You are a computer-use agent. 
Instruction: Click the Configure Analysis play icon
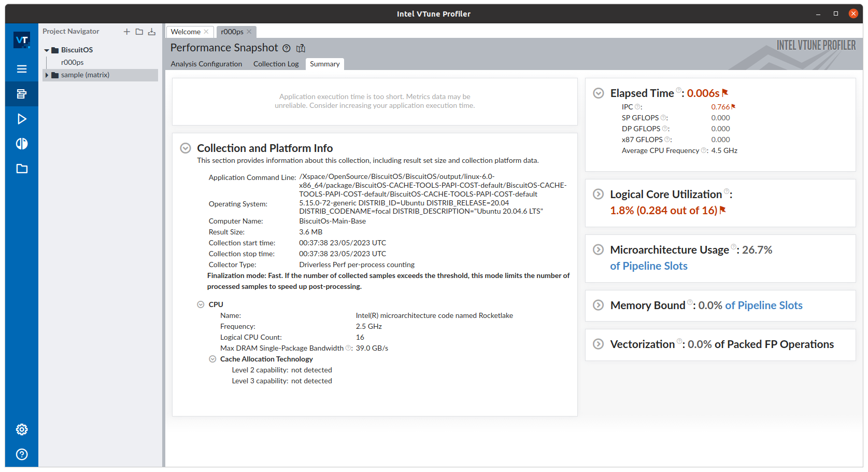point(22,119)
